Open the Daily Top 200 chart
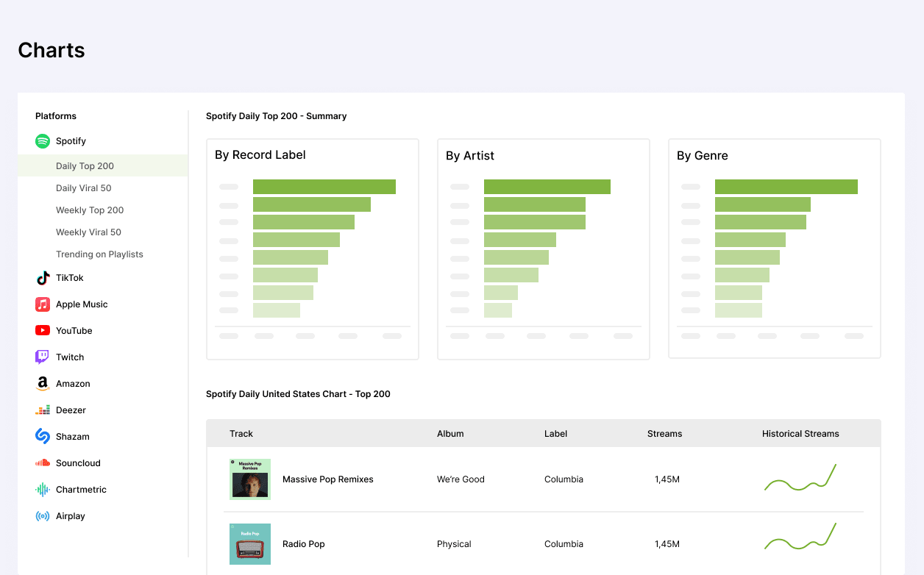The width and height of the screenshot is (924, 575). point(103,166)
